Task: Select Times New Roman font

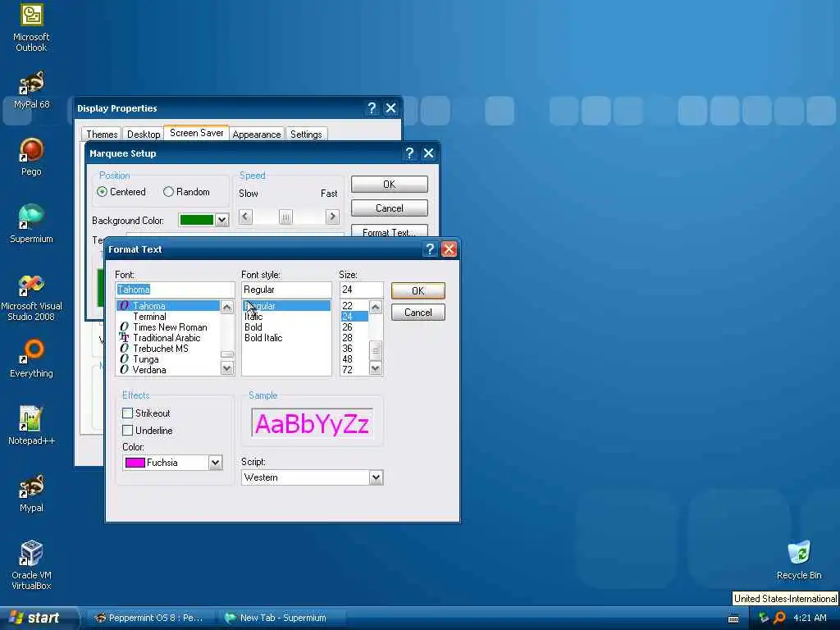Action: 170,327
